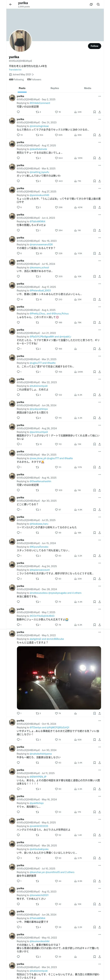Switch to the Replies tab
Image resolution: width=110 pixels, height=980 pixels.
coord(55,88)
